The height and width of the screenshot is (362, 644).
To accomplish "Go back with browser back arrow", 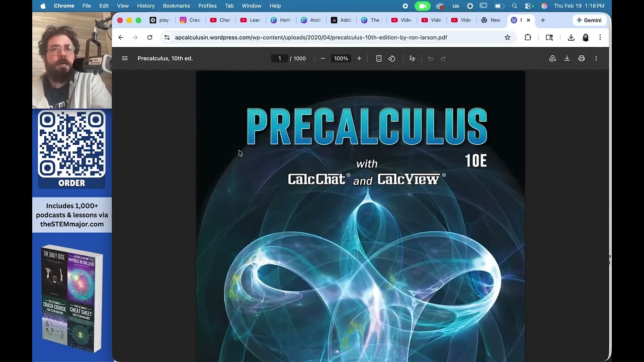I will [121, 37].
